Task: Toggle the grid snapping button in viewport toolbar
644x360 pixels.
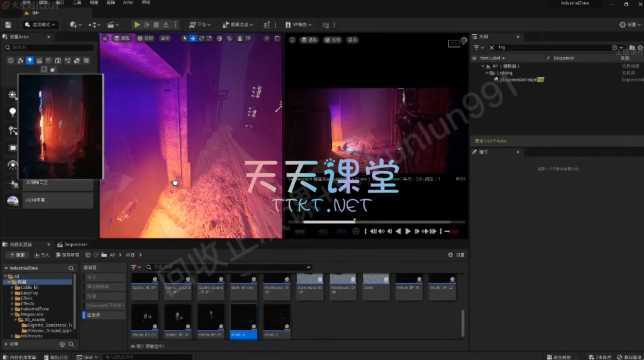Action: 240,38
